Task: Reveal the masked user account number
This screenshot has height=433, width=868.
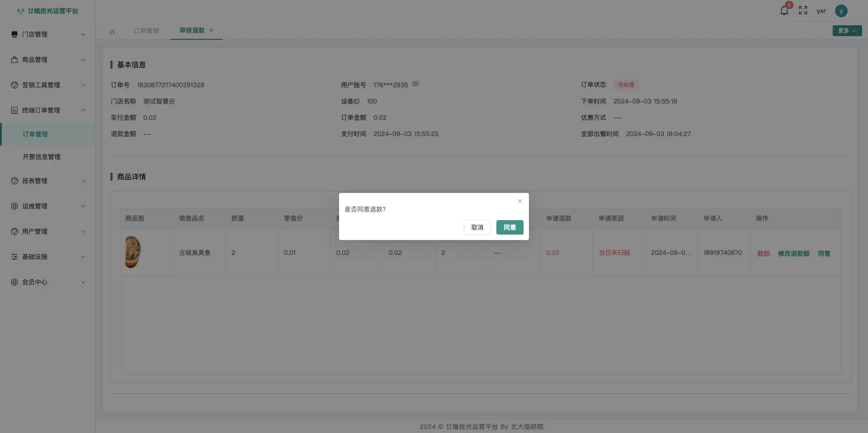Action: click(x=415, y=84)
